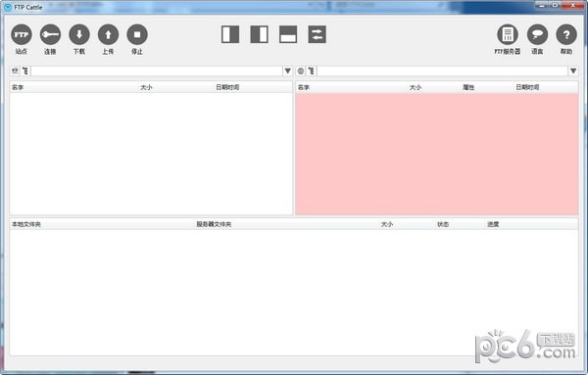The image size is (588, 375).
Task: Open help via the question mark icon
Action: (566, 34)
